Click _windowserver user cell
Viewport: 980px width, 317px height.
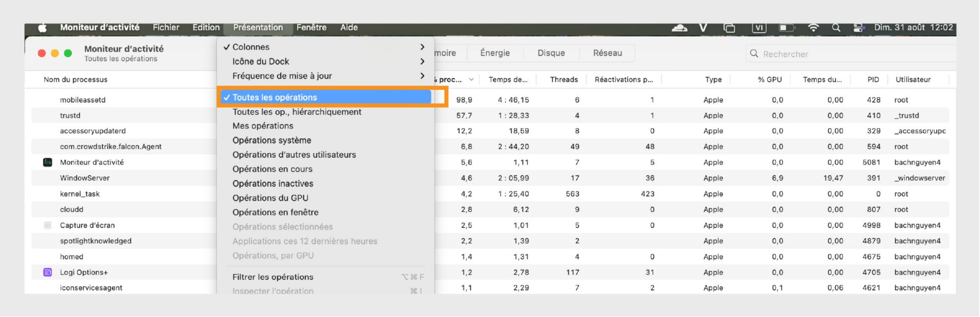[920, 178]
